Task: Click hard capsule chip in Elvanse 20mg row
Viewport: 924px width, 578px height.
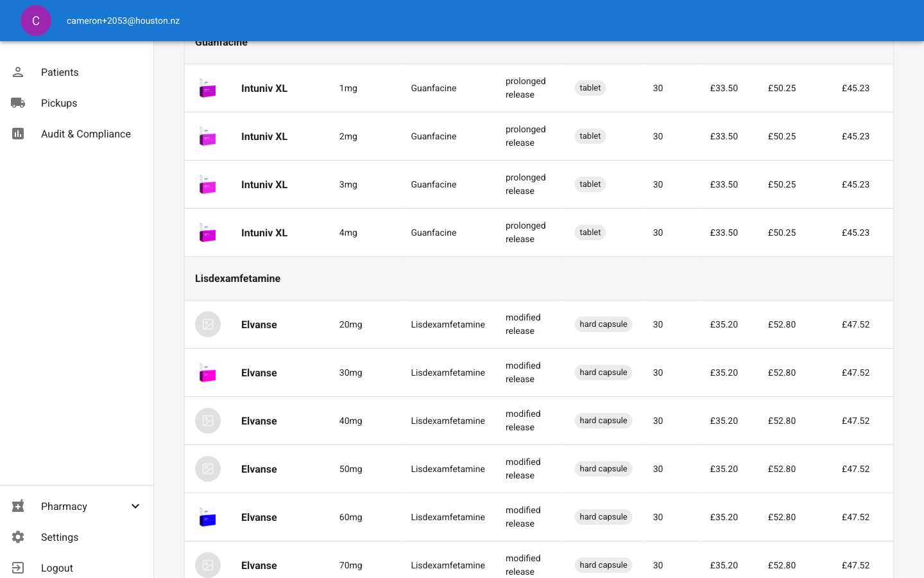Action: pyautogui.click(x=603, y=324)
